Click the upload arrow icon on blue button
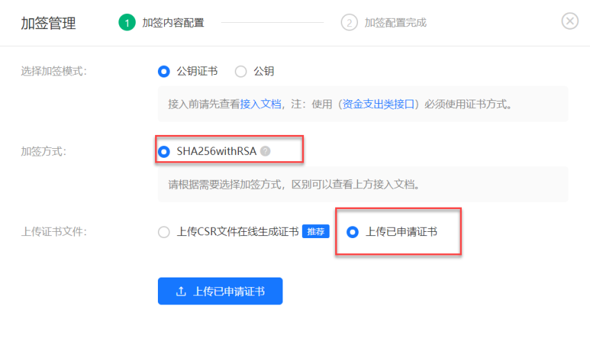Viewport: 590px width, 364px height. click(x=181, y=291)
